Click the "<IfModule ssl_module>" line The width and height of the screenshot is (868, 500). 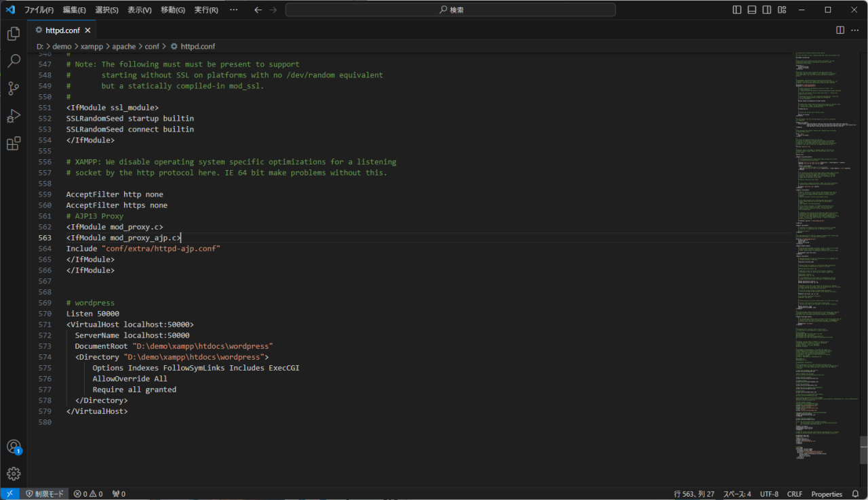[x=112, y=108]
